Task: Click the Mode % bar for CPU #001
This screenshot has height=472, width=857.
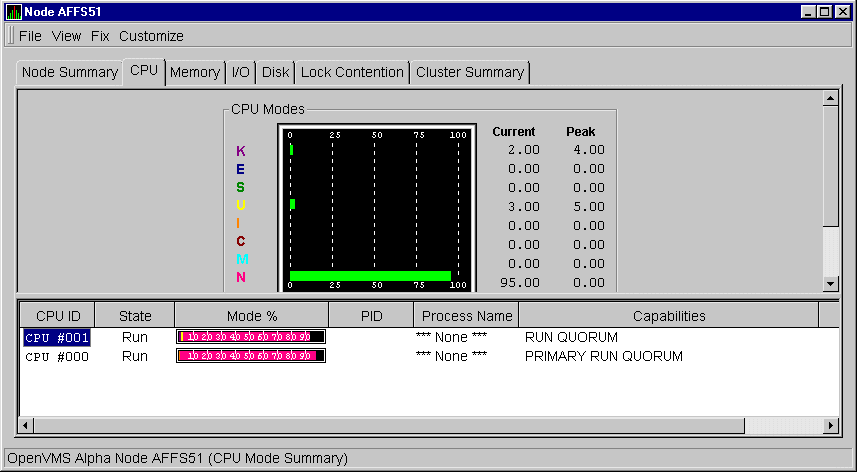Action: click(x=251, y=337)
